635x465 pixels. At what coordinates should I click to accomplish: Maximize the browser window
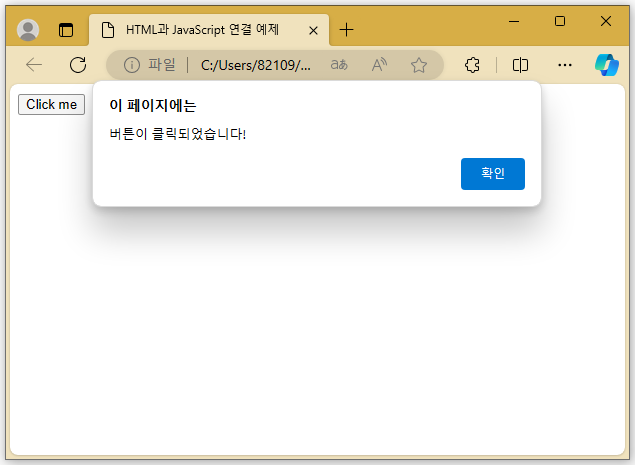tap(560, 21)
